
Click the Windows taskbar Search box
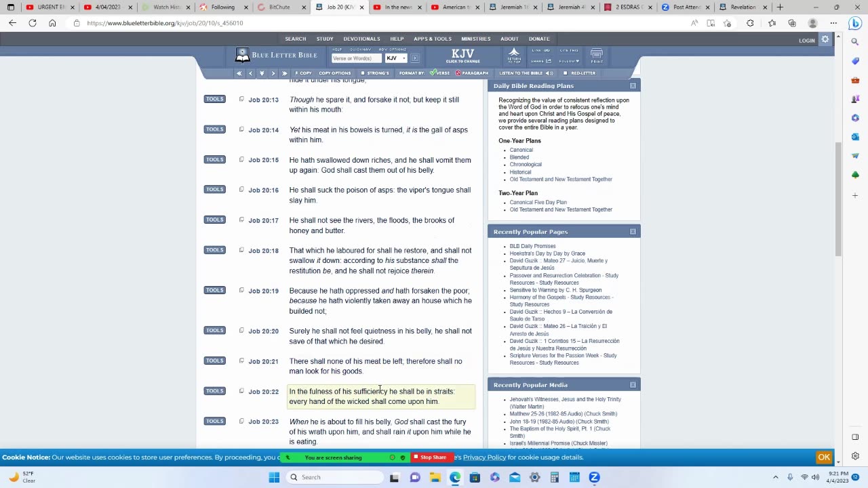click(x=335, y=477)
